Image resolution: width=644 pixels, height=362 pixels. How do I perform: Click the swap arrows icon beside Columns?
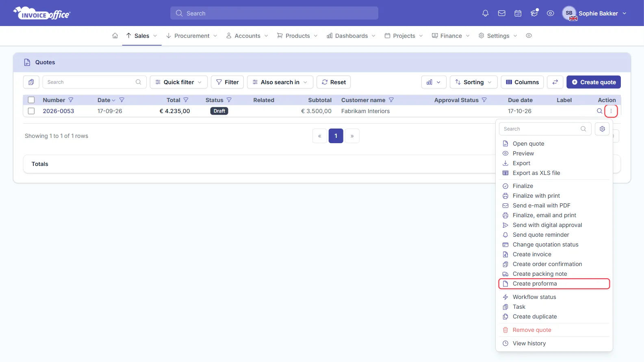click(555, 82)
